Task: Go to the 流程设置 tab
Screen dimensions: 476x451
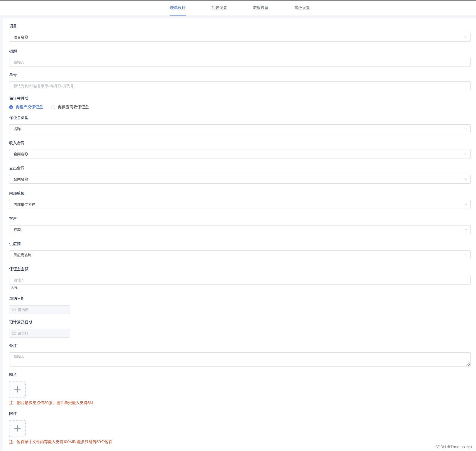Action: tap(261, 8)
